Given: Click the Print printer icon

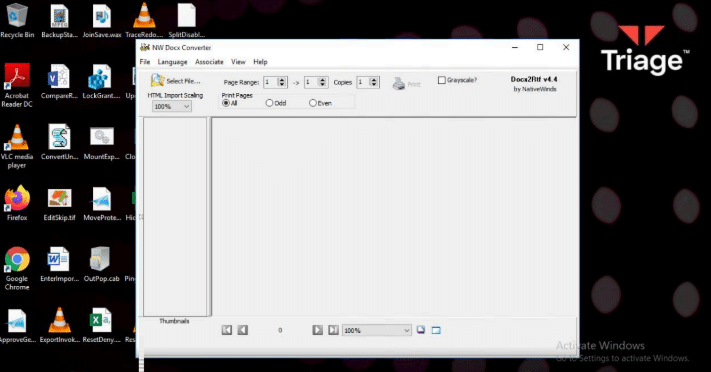Looking at the screenshot, I should tap(399, 83).
